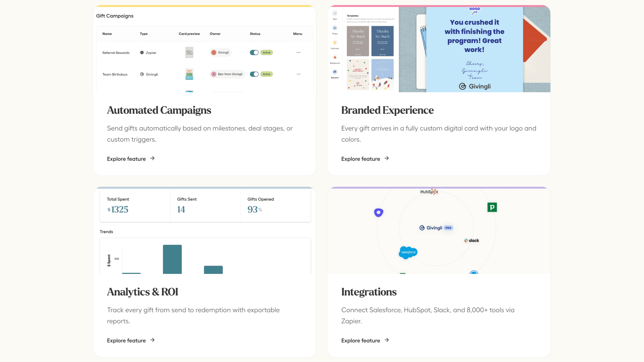Open the Team Birthdays row menu dots
Screen dimensions: 644x362
coord(298,74)
